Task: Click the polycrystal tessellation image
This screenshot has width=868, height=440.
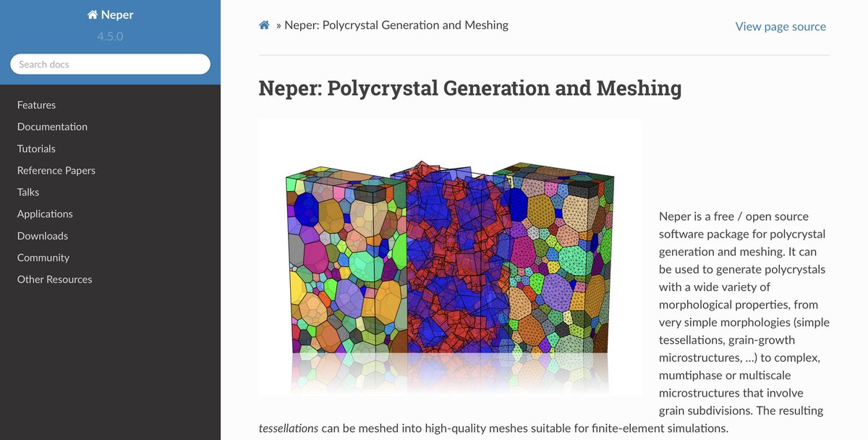Action: pos(451,257)
